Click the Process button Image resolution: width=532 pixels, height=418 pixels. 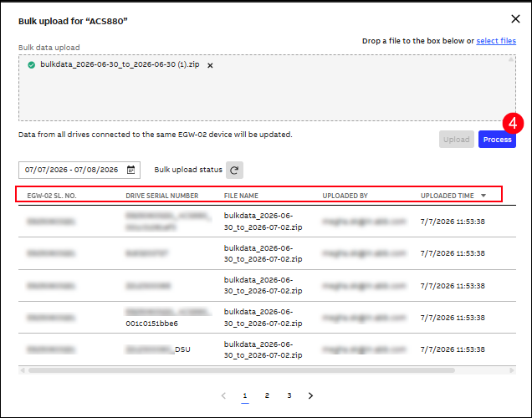[x=497, y=140]
